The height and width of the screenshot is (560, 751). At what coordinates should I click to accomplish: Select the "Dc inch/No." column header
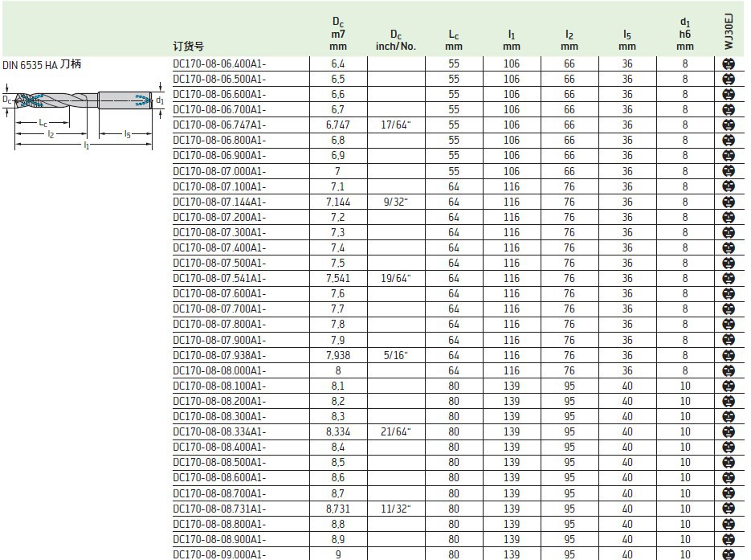(x=396, y=40)
